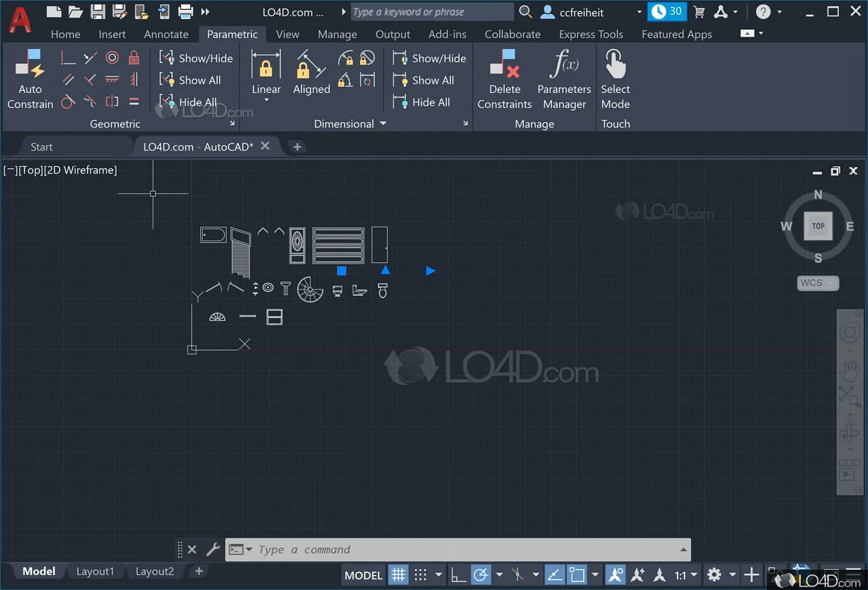Toggle the grid display in status bar
Screen dimensions: 868x590
point(398,574)
